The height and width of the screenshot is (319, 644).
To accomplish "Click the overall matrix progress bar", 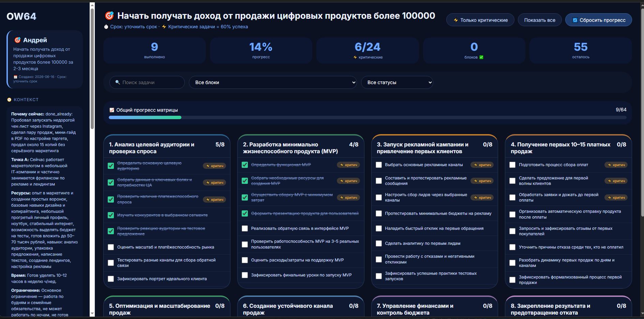I will coord(368,117).
